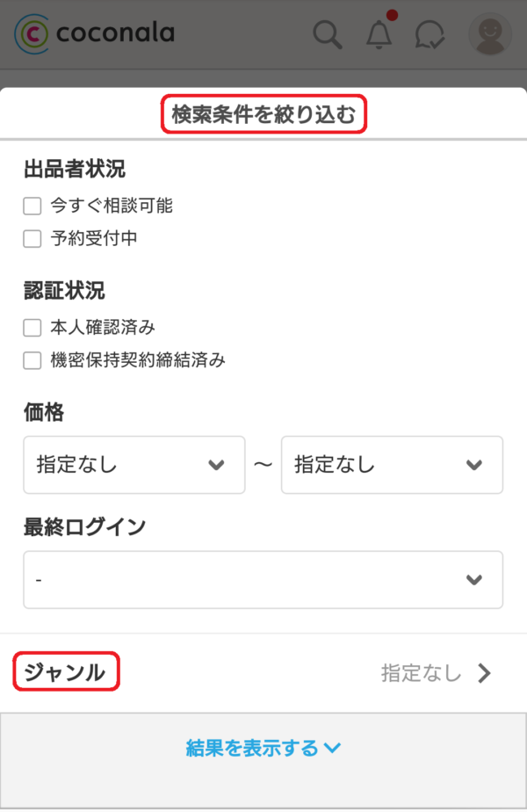Screen dimensions: 527x812
Task: Toggle 機密保持契約締結済み checkbox
Action: tap(32, 359)
